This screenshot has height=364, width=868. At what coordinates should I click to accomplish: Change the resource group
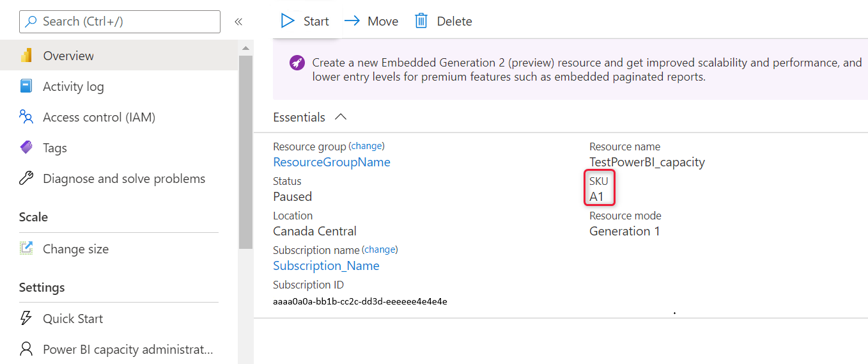point(367,146)
